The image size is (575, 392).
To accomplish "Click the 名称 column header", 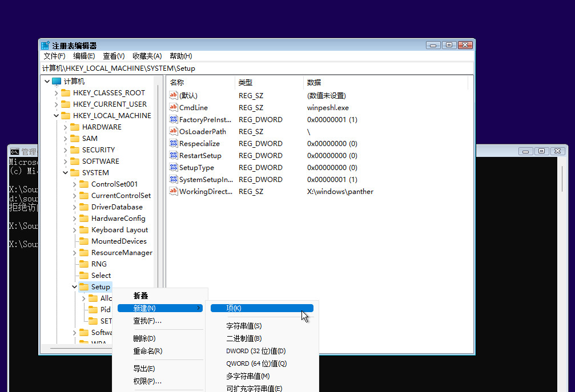I will coord(200,82).
